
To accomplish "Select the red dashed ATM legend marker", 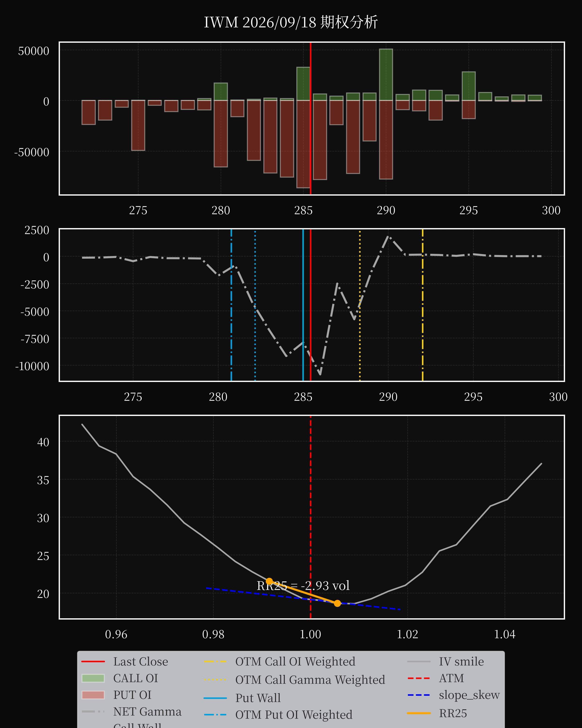I will pyautogui.click(x=419, y=678).
